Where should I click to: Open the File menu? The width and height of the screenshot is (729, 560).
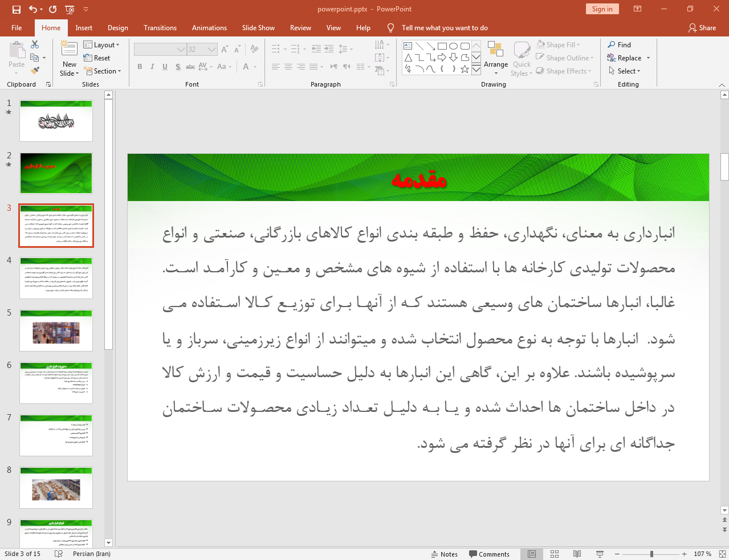point(17,27)
